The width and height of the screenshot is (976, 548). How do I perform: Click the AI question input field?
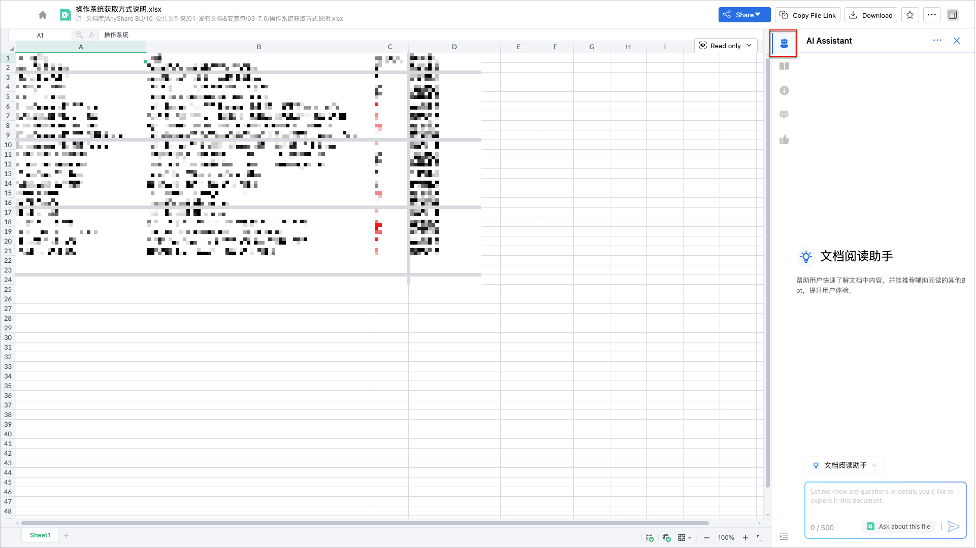click(x=885, y=497)
